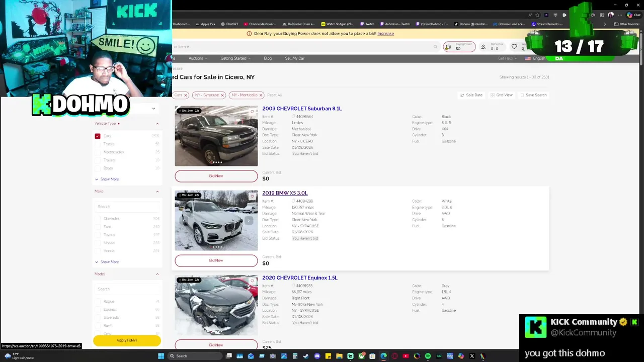The height and width of the screenshot is (362, 644).
Task: Collapse the Model filter section
Action: point(157,274)
